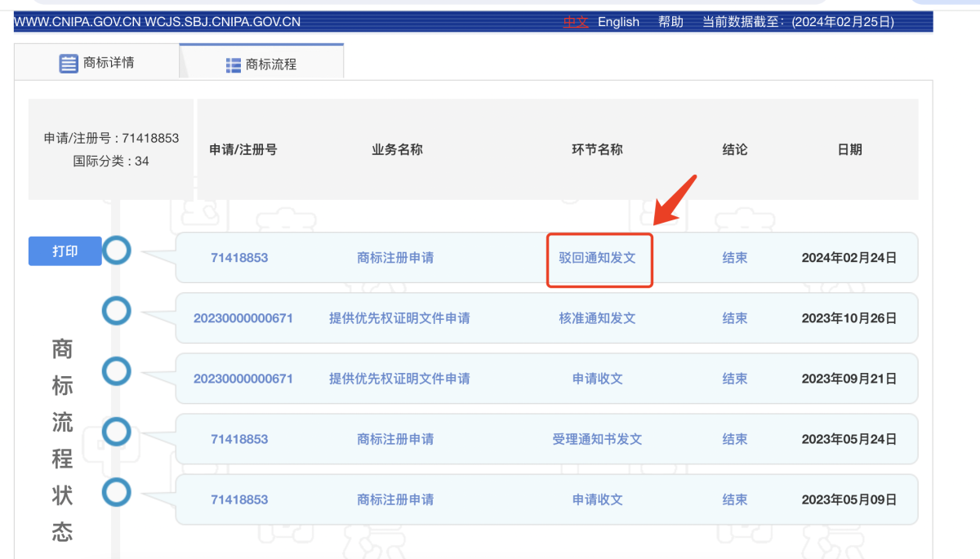Click the document icon beside 商标详情
The height and width of the screenshot is (559, 980).
69,63
